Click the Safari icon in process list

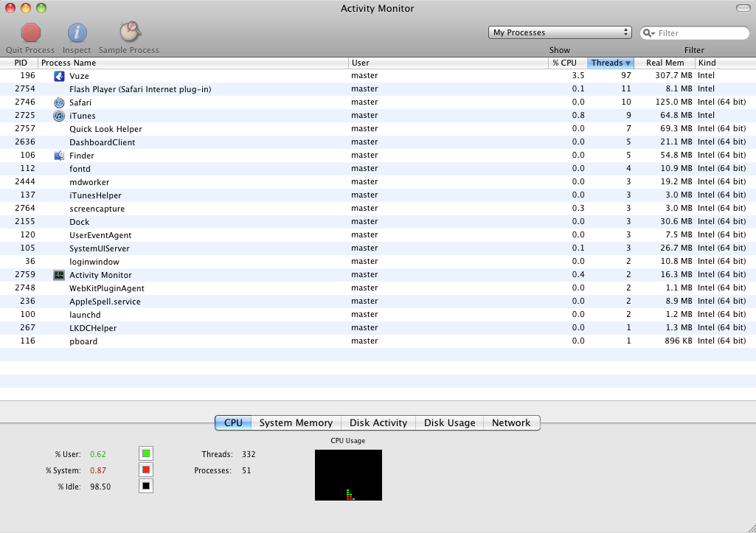tap(58, 102)
